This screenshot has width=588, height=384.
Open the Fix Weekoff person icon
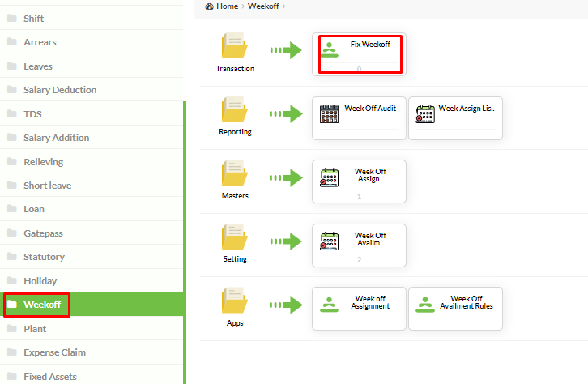330,50
